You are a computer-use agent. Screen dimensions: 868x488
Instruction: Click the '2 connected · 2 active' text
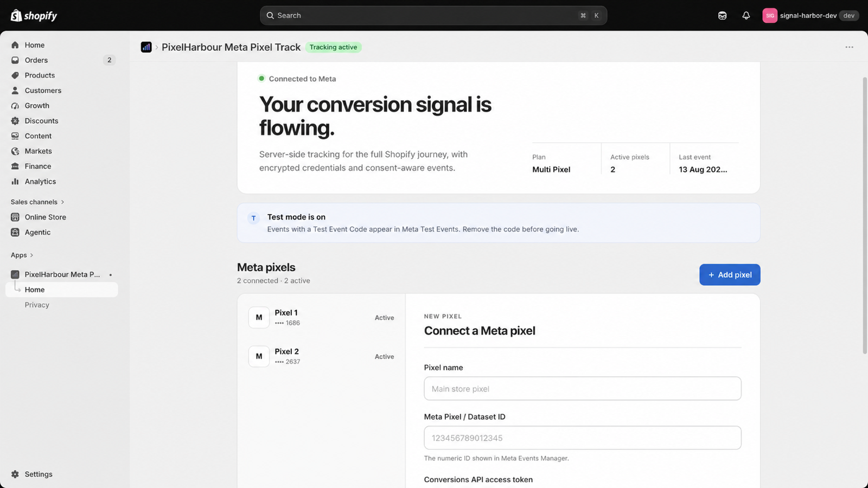click(x=273, y=281)
